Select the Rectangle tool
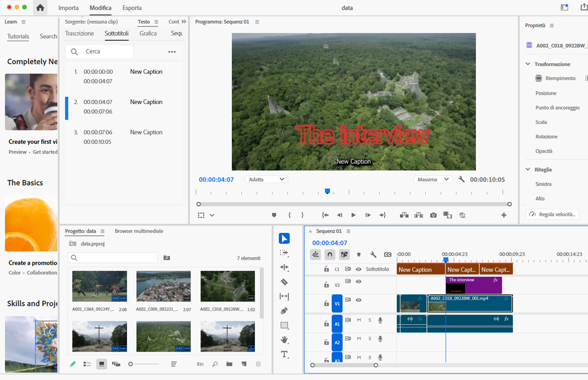 click(284, 326)
